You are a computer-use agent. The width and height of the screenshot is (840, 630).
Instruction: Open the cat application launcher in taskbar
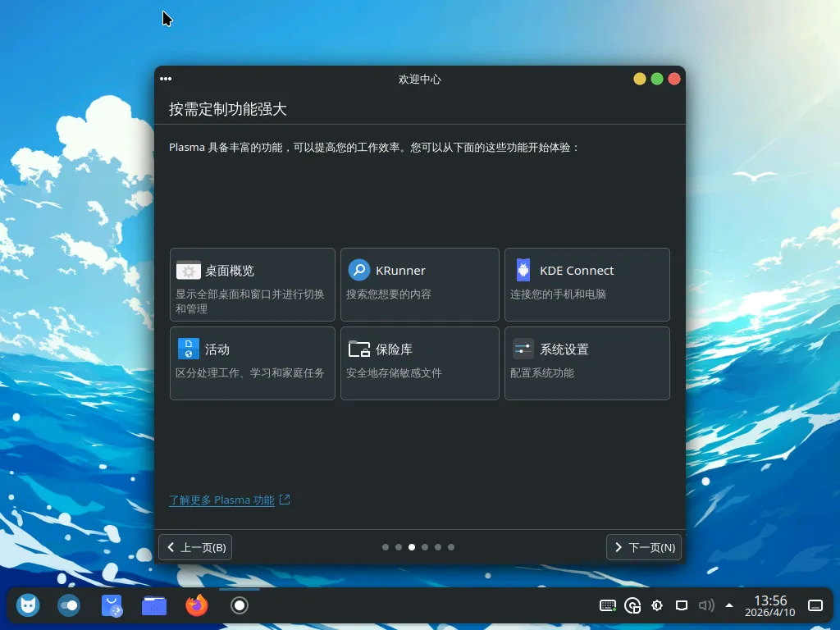click(x=28, y=606)
